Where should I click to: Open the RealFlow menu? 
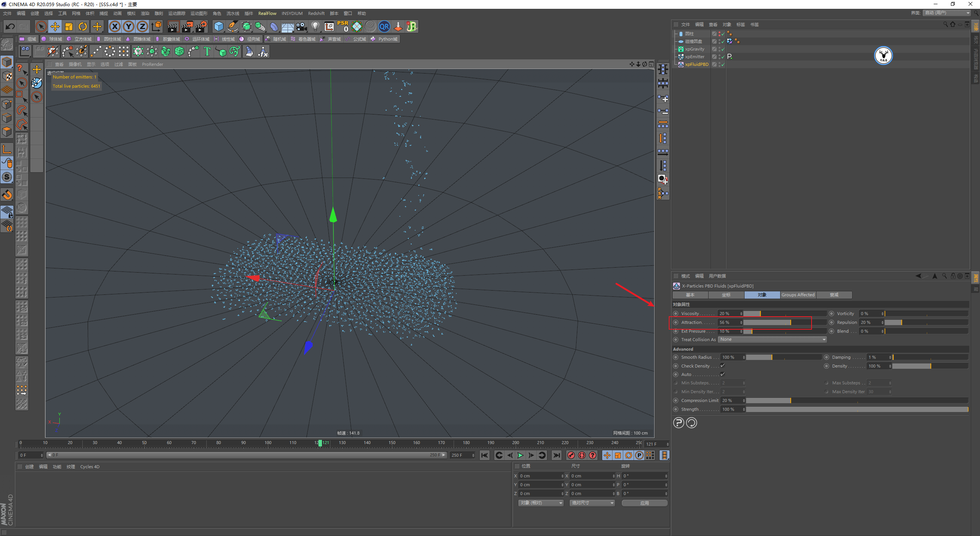click(x=267, y=13)
